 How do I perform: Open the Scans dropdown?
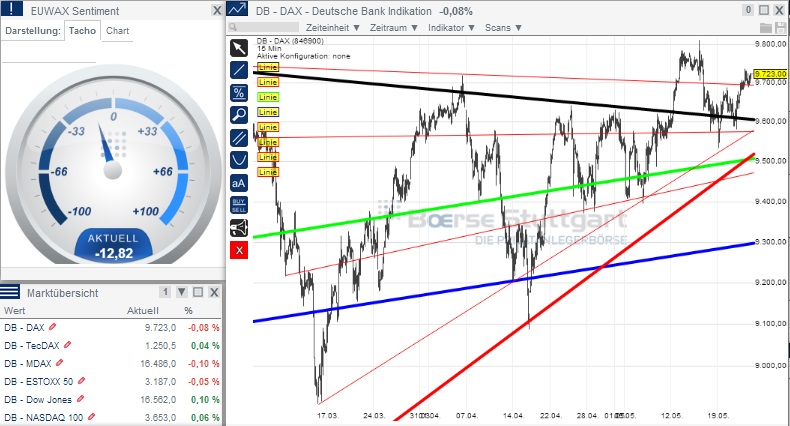click(x=503, y=28)
